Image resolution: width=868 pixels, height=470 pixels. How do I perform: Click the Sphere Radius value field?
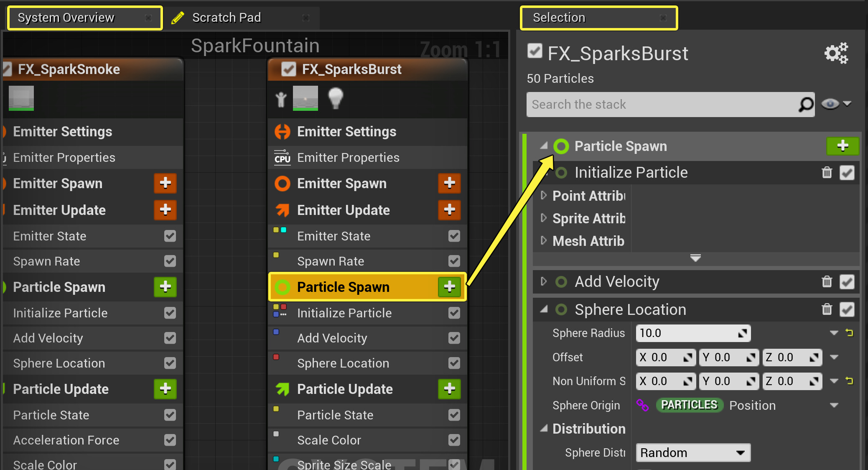tap(687, 333)
